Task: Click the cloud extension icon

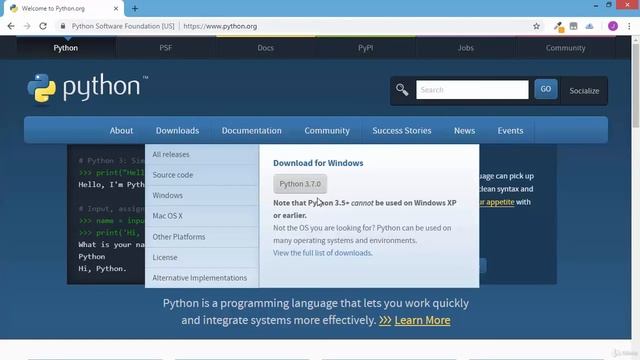Action: (589, 26)
